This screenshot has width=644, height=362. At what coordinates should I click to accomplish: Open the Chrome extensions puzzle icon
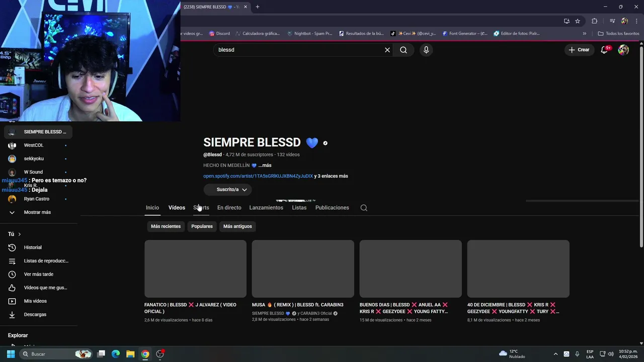595,21
